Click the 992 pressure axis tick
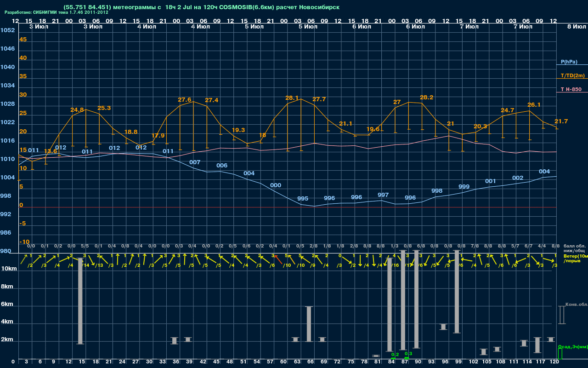Screen dimensions: 588x368 coord(6,214)
